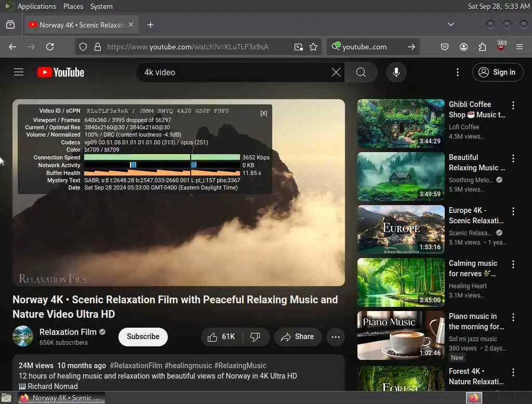This screenshot has height=404, width=532.
Task: Open the Beautiful Relaxing Music thumbnail
Action: click(401, 177)
